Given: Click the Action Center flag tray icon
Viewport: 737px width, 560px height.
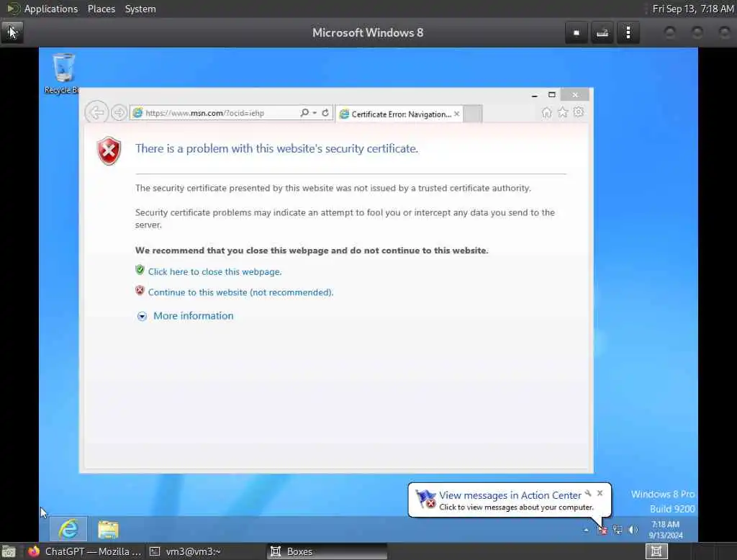Looking at the screenshot, I should (602, 530).
